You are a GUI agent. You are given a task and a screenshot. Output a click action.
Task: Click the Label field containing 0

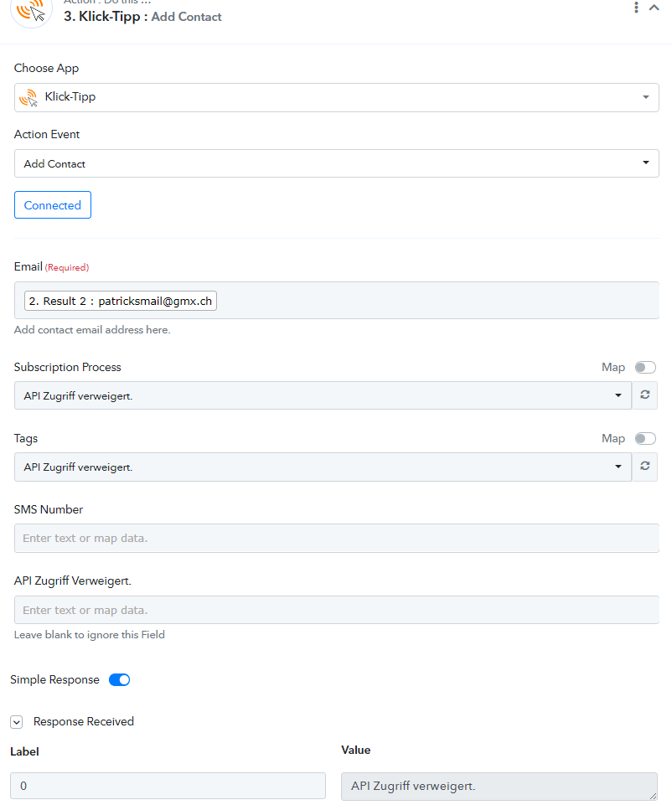click(x=168, y=786)
